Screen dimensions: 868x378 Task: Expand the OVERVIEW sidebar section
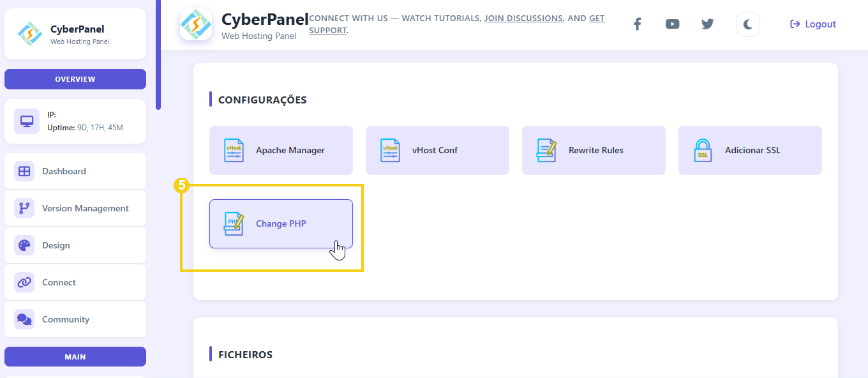tap(75, 79)
